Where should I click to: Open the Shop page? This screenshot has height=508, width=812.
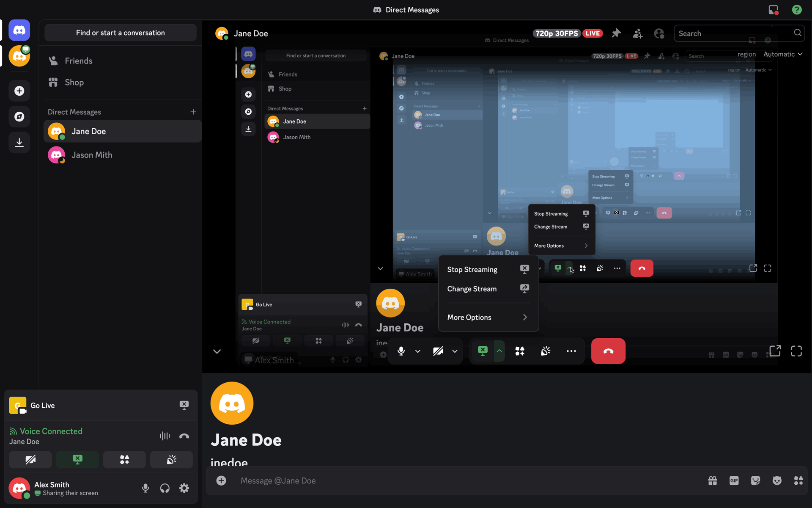(121, 83)
